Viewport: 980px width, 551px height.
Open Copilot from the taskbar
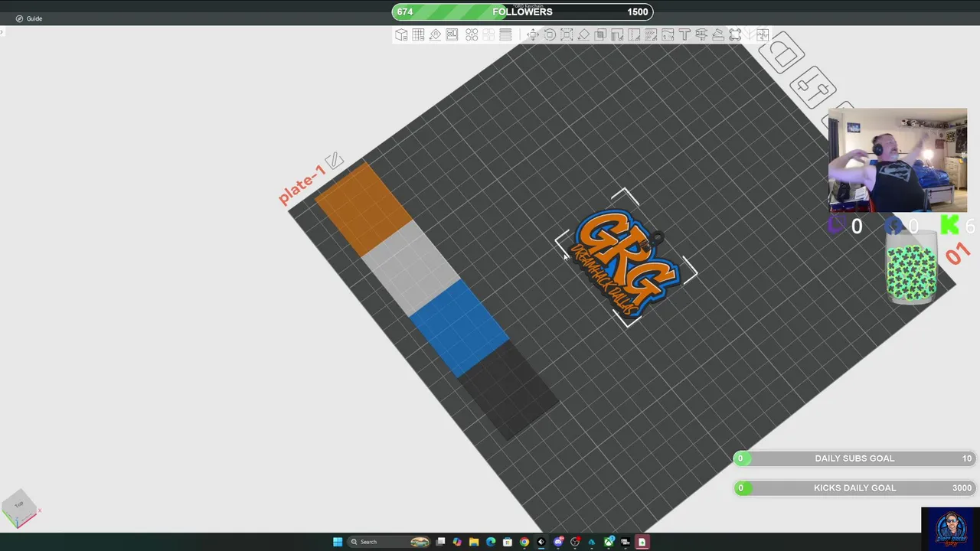pyautogui.click(x=457, y=542)
